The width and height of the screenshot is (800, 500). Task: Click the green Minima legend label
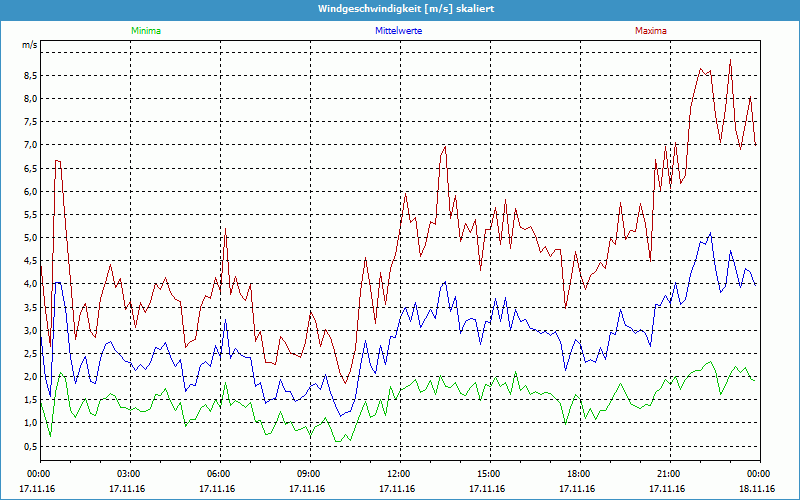(x=146, y=31)
